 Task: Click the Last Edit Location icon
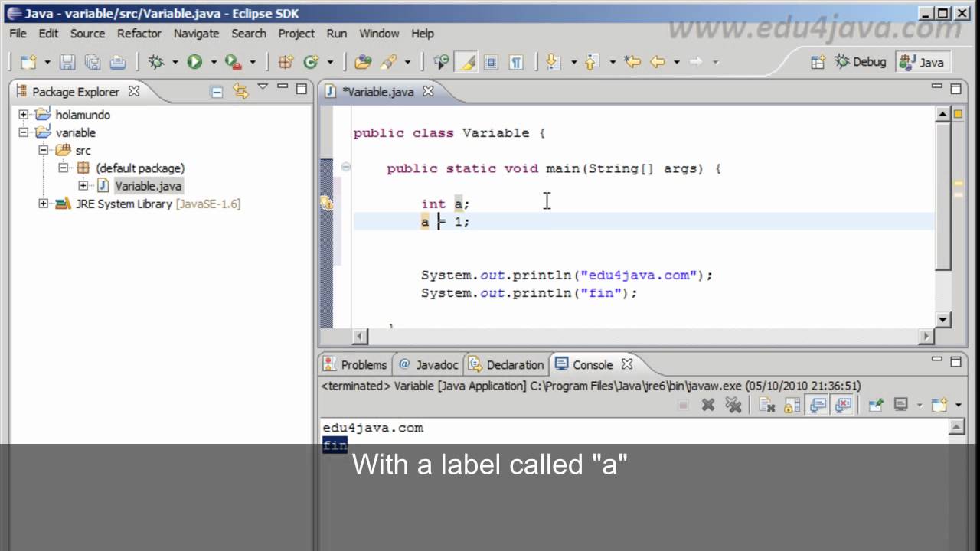pos(632,62)
